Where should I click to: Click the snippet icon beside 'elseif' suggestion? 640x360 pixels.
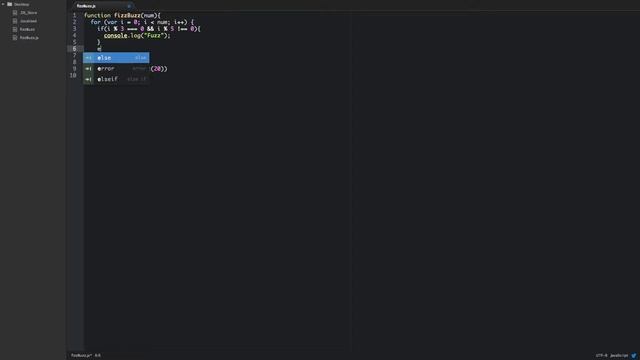point(89,79)
